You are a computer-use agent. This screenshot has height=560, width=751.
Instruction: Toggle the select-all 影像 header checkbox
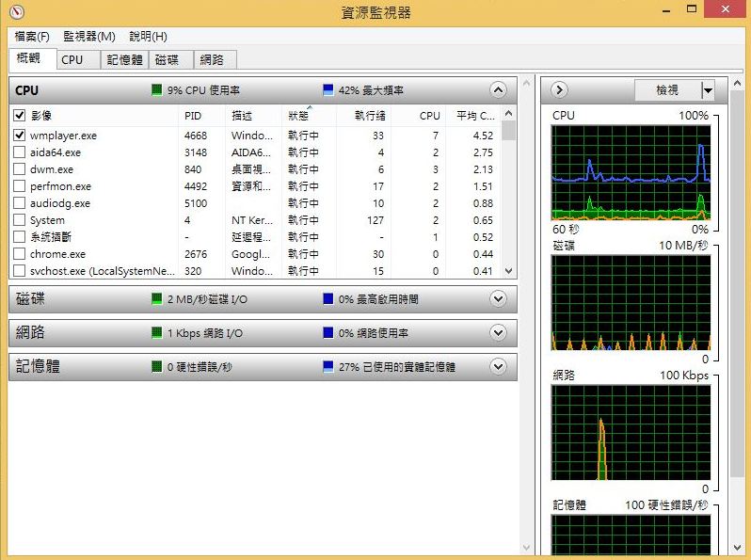(x=19, y=116)
